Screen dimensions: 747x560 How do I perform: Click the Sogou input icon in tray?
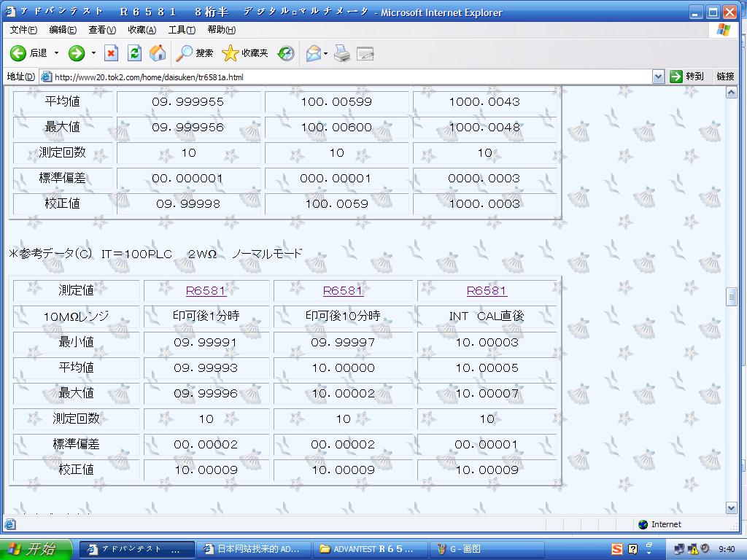tap(617, 549)
